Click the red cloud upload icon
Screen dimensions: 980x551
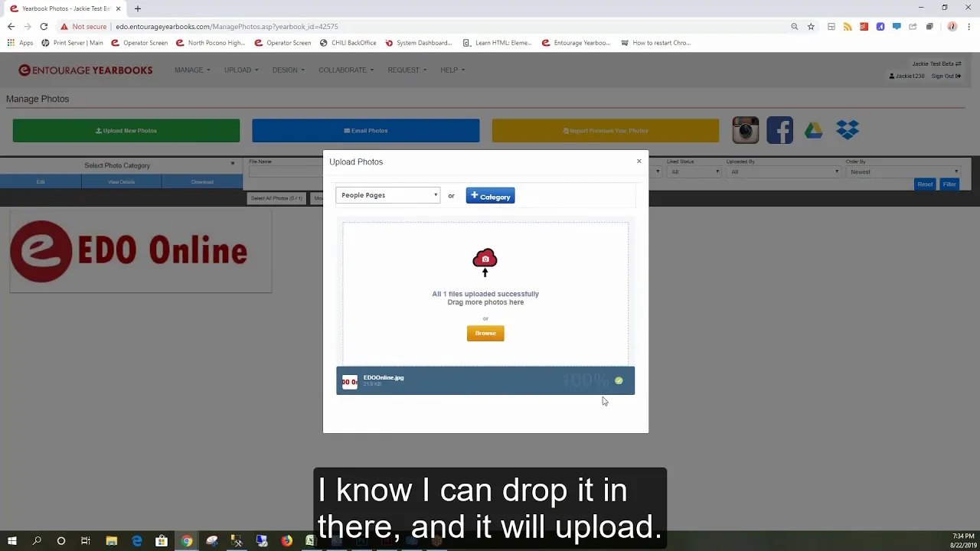(485, 262)
